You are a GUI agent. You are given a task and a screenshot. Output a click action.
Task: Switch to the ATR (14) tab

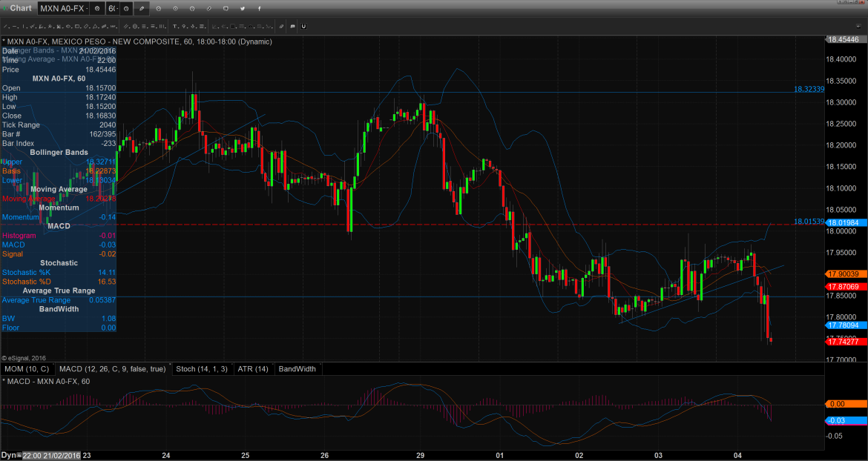[x=253, y=368]
